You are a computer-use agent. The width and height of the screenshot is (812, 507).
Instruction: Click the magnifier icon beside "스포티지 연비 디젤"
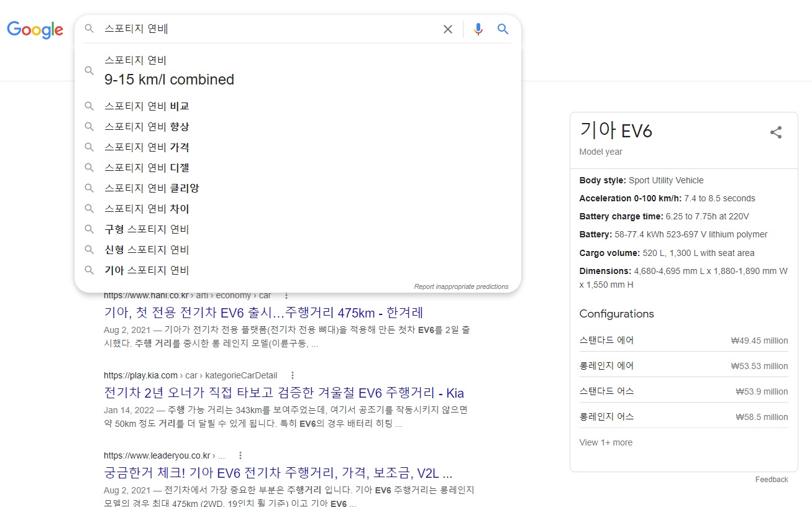coord(89,167)
